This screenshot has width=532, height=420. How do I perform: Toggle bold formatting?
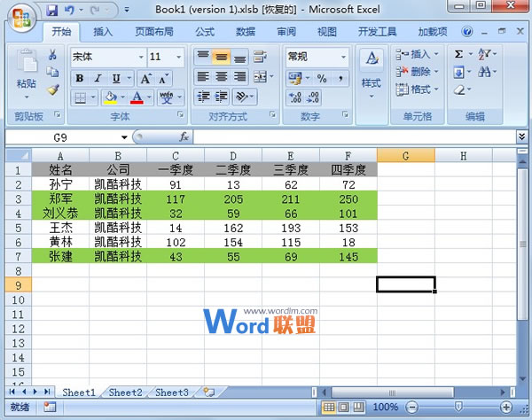(x=80, y=79)
